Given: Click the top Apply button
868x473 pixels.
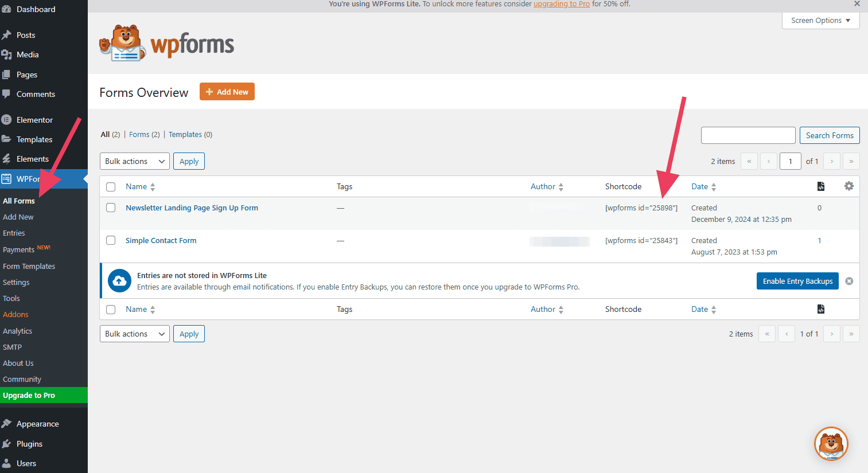Looking at the screenshot, I should click(189, 161).
